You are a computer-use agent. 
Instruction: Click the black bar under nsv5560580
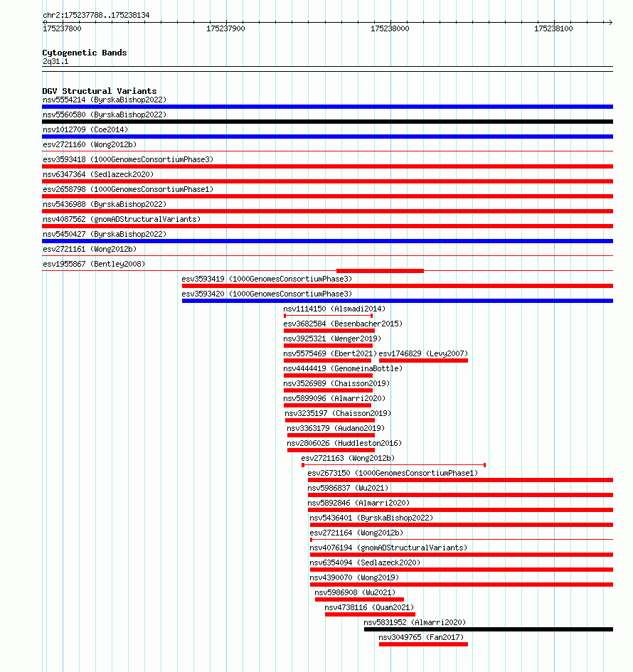point(327,122)
